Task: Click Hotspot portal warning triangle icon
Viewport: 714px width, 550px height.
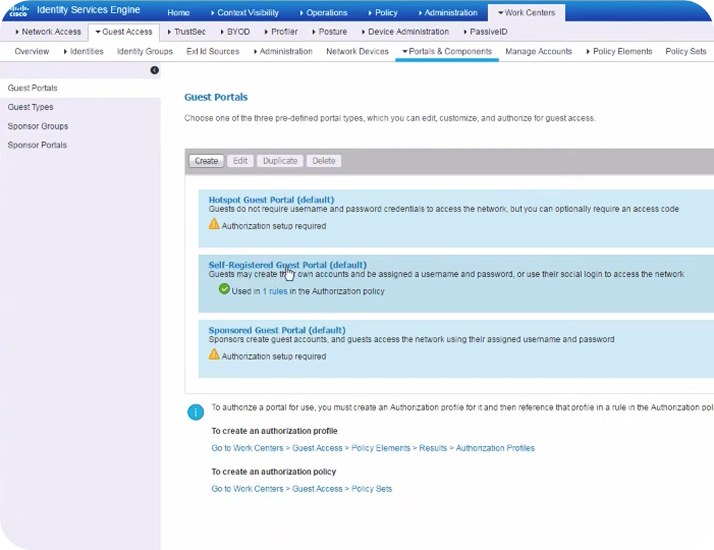Action: coord(214,224)
